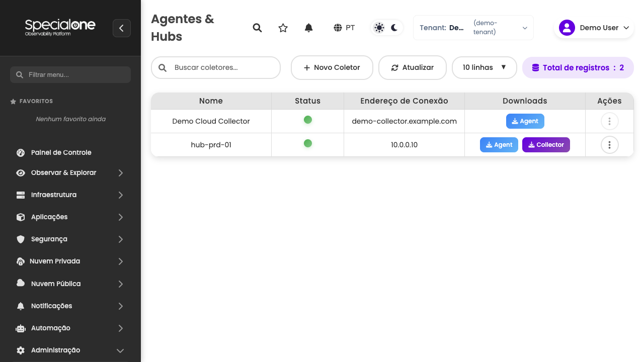Click the Observar & Explorar eye icon
Screen dimensions: 644x362
click(x=21, y=173)
